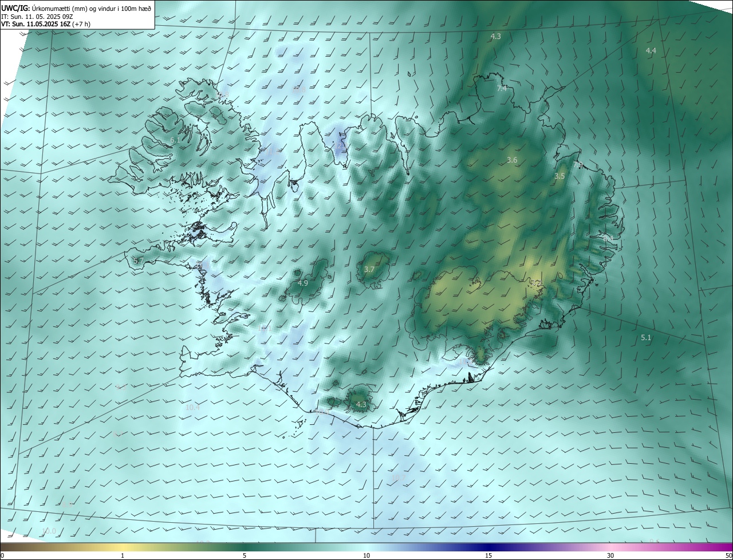The image size is (733, 560).
Task: Click the color scale at the 30 tick
Action: tap(610, 555)
